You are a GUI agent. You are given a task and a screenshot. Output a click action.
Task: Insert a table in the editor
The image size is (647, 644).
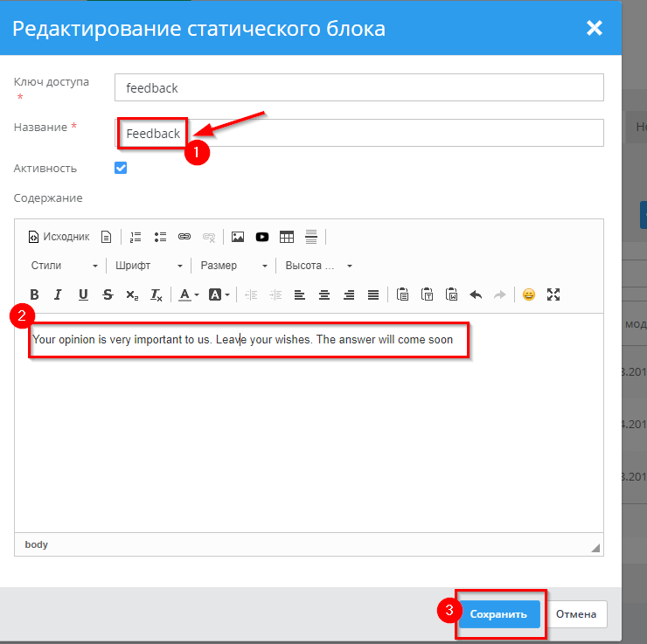pyautogui.click(x=287, y=237)
